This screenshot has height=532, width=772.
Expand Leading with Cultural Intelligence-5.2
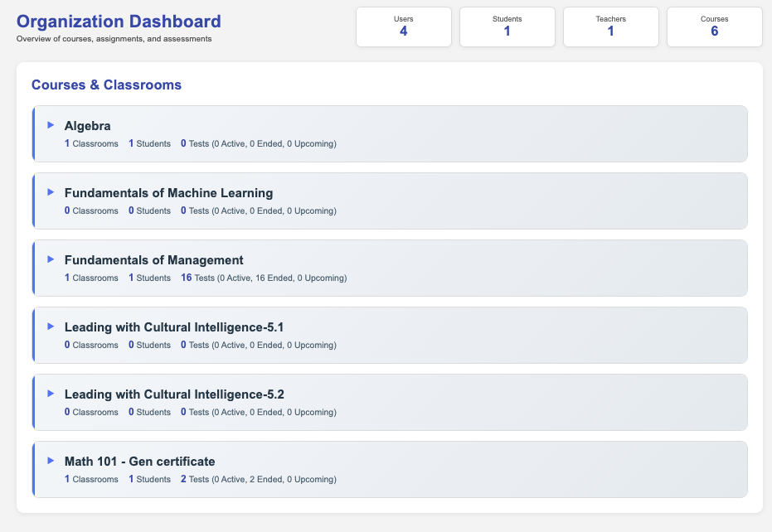point(51,392)
